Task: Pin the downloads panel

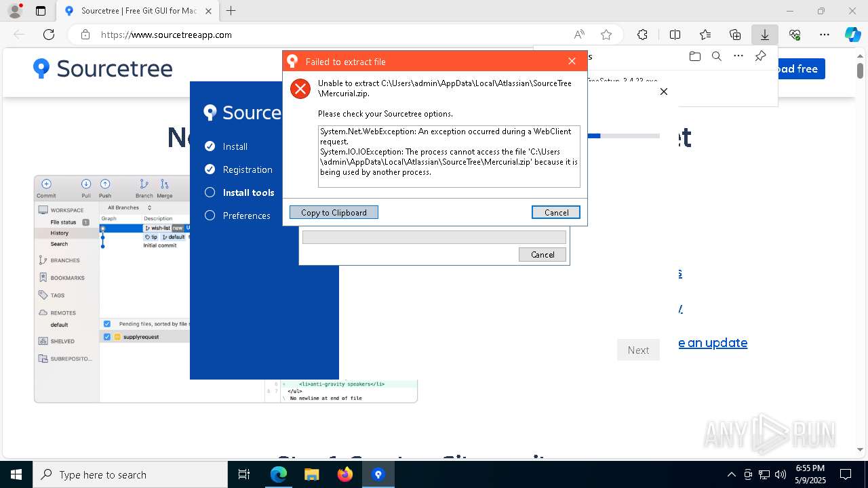Action: (x=760, y=56)
